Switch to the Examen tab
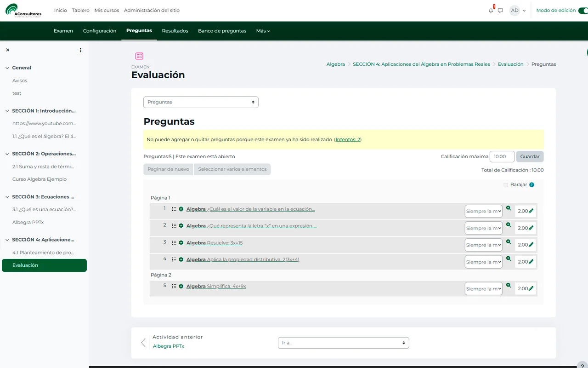The image size is (588, 368). point(63,31)
